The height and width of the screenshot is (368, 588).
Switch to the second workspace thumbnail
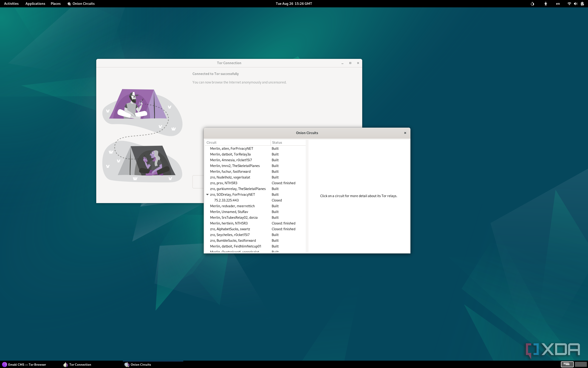(x=581, y=364)
